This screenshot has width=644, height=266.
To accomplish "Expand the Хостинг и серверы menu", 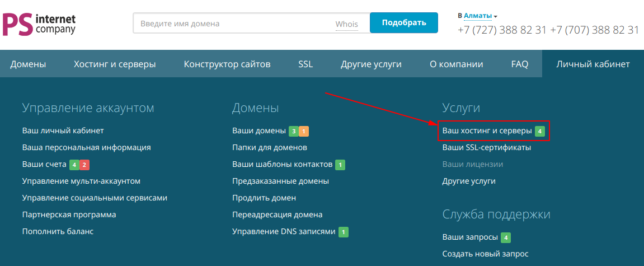I will click(115, 64).
